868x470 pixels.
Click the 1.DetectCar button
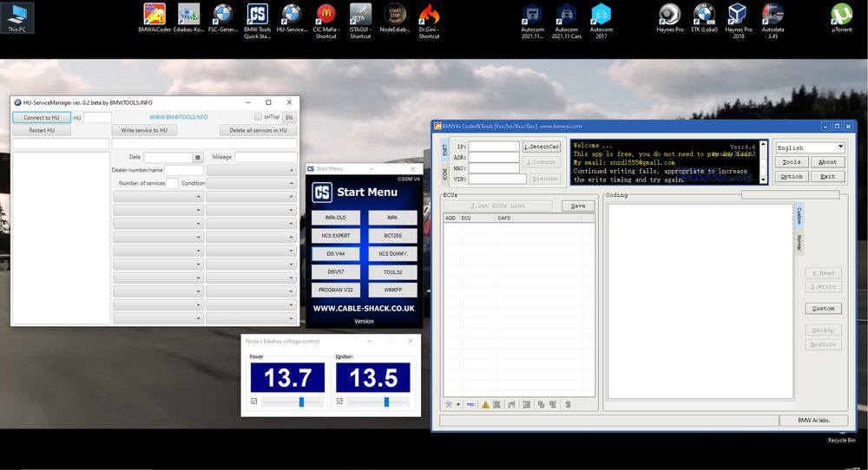[x=542, y=147]
